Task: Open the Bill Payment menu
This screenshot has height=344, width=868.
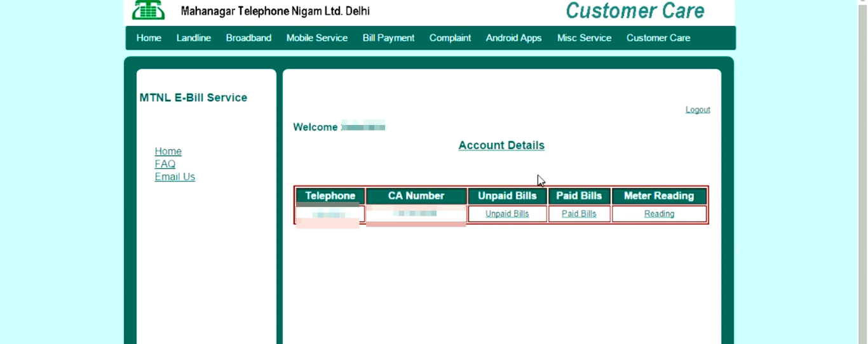Action: click(388, 38)
